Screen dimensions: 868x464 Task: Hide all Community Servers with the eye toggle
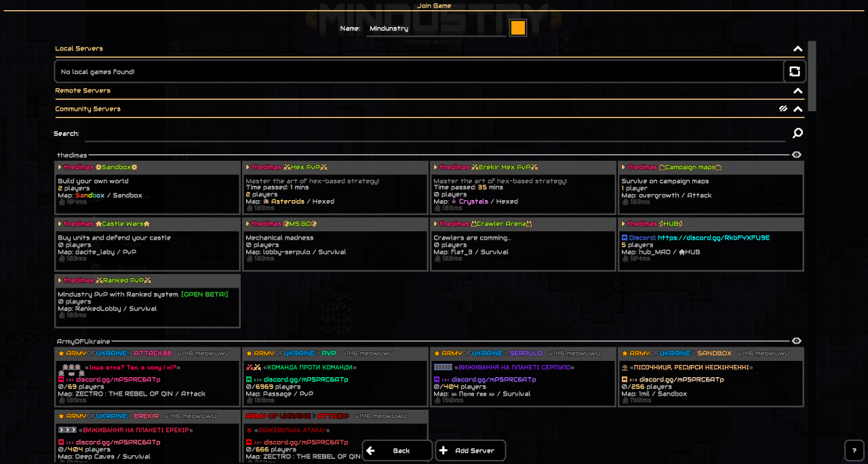(x=783, y=109)
